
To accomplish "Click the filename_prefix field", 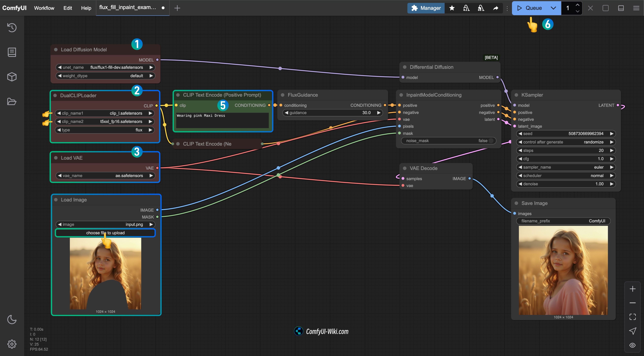I will 563,221.
